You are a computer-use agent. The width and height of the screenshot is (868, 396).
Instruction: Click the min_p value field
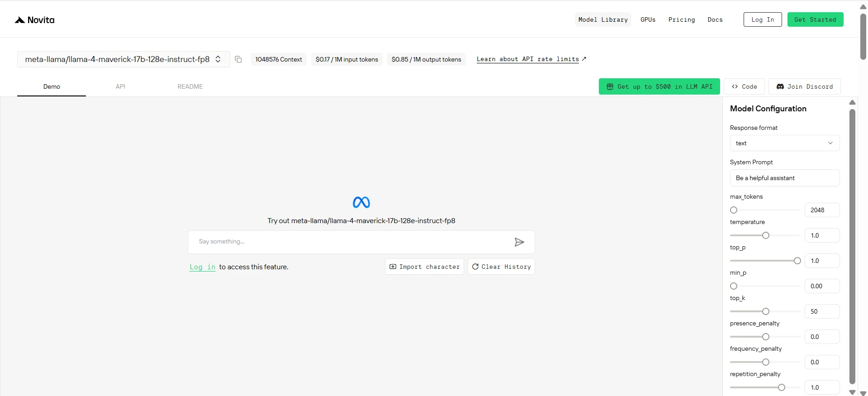[x=822, y=286]
